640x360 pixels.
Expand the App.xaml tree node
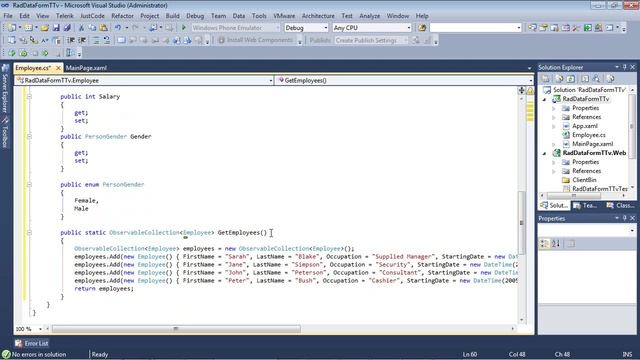(x=554, y=126)
